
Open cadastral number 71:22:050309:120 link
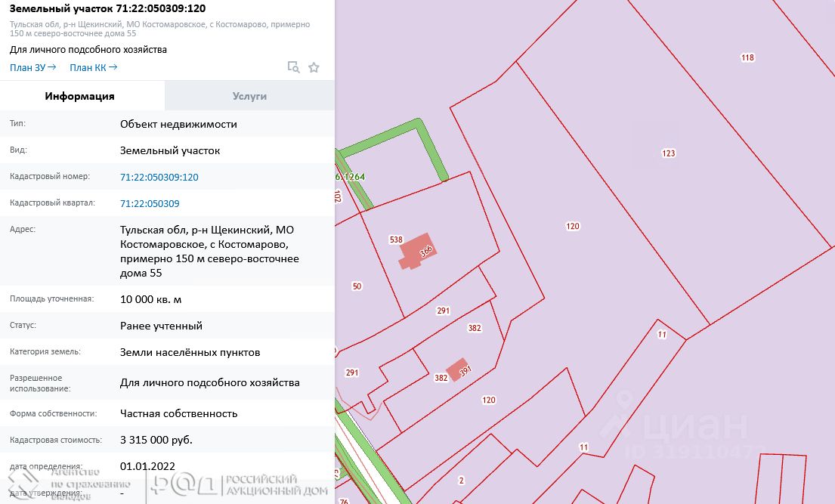(159, 177)
